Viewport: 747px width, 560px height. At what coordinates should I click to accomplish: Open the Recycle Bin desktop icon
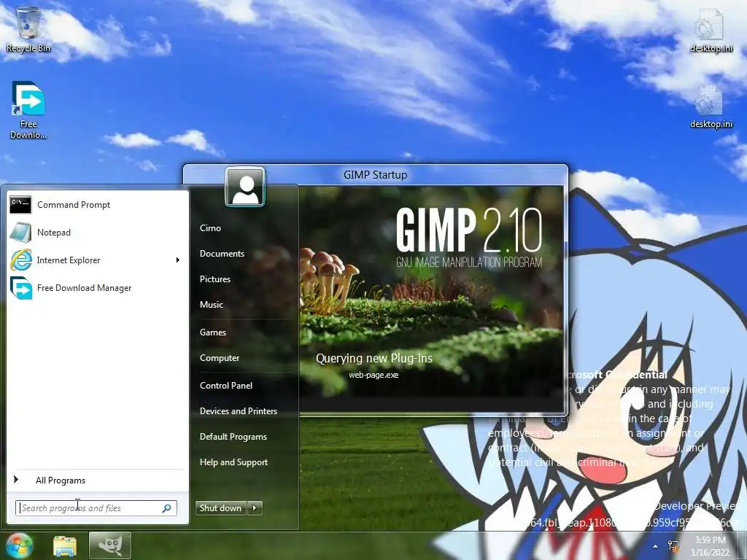[x=28, y=29]
